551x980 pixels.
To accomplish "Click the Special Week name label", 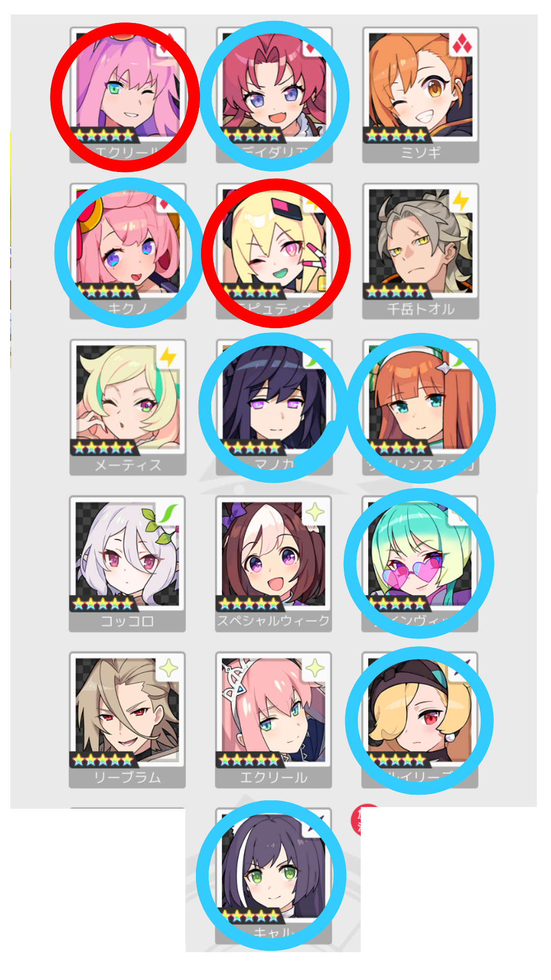I will [x=274, y=621].
